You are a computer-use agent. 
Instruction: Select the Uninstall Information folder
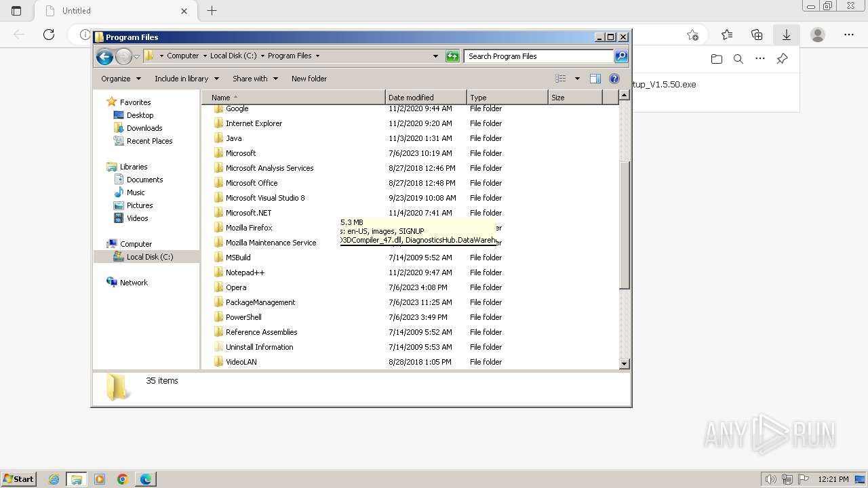pyautogui.click(x=259, y=347)
